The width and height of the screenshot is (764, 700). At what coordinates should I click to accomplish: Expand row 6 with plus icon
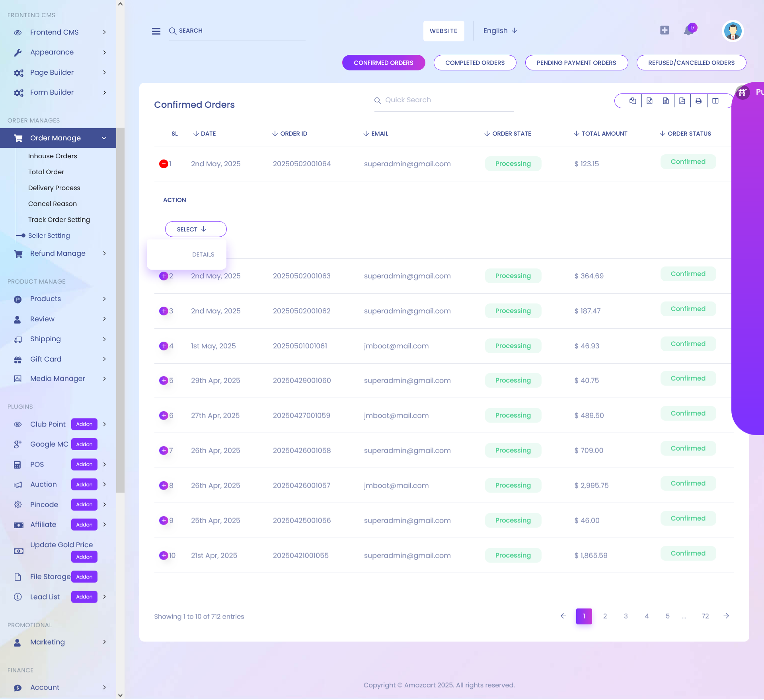(164, 416)
